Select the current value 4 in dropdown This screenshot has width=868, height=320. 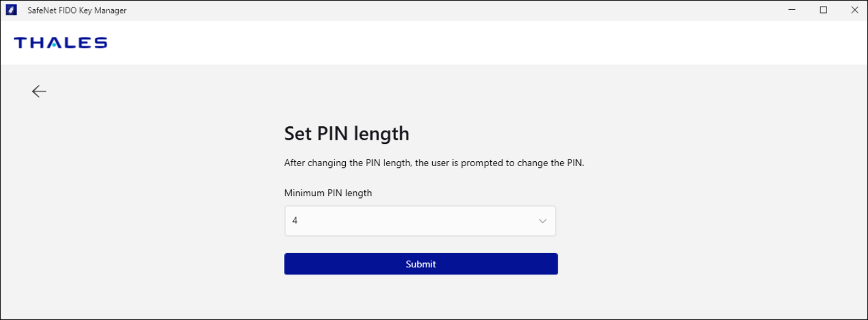pyautogui.click(x=295, y=221)
